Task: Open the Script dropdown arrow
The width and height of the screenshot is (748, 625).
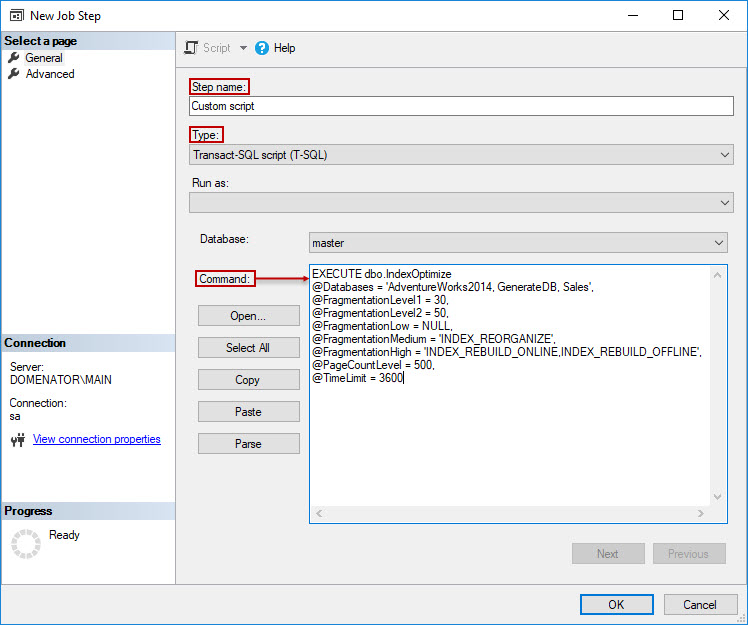Action: coord(243,48)
